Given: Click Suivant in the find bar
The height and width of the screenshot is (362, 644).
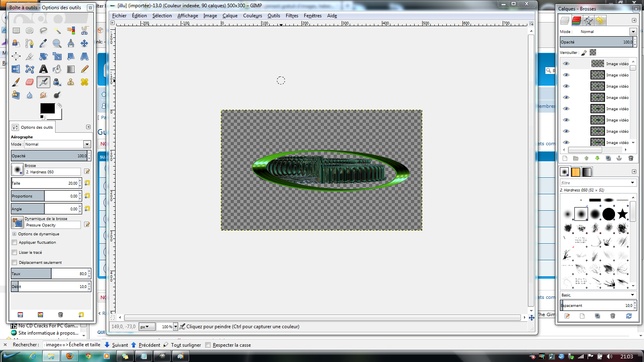Looking at the screenshot, I should [x=116, y=345].
